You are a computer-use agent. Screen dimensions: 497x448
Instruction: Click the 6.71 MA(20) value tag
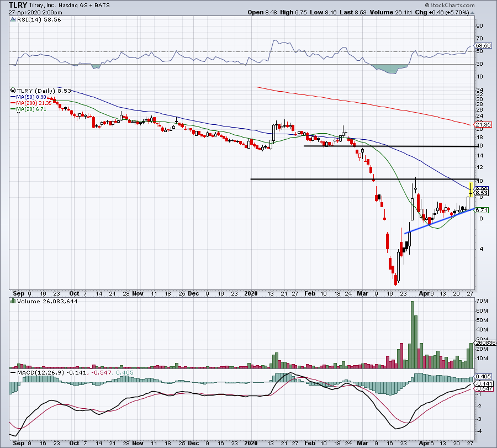pyautogui.click(x=482, y=210)
